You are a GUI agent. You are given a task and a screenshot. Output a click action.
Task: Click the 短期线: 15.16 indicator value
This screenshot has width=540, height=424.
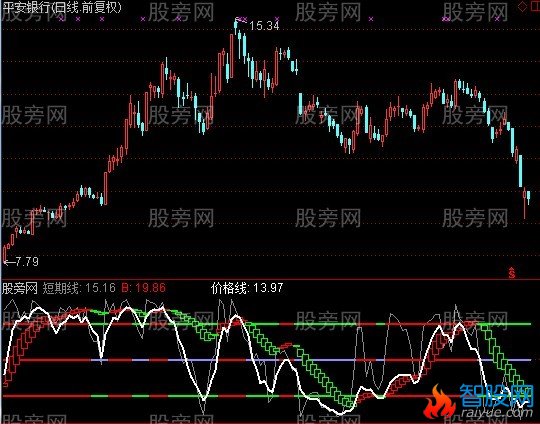point(79,288)
